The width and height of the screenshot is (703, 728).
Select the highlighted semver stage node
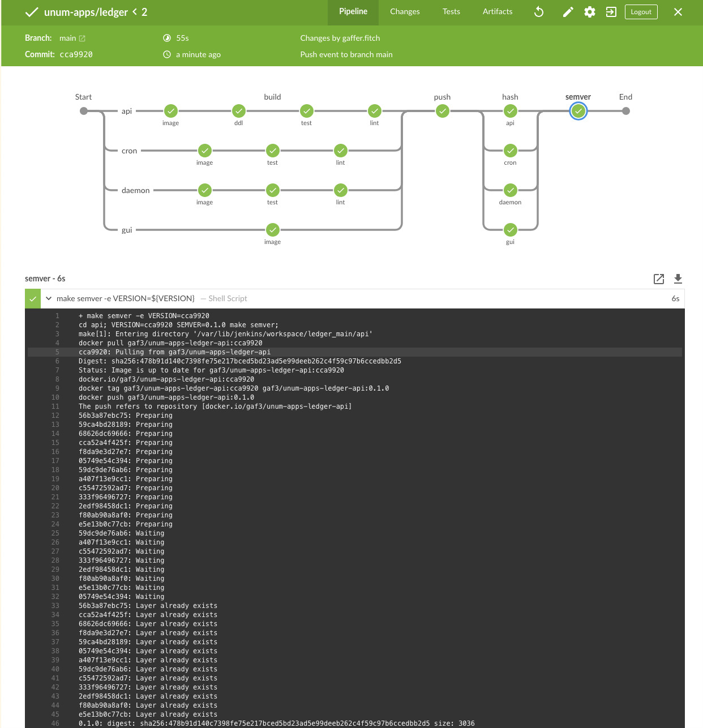pyautogui.click(x=578, y=111)
